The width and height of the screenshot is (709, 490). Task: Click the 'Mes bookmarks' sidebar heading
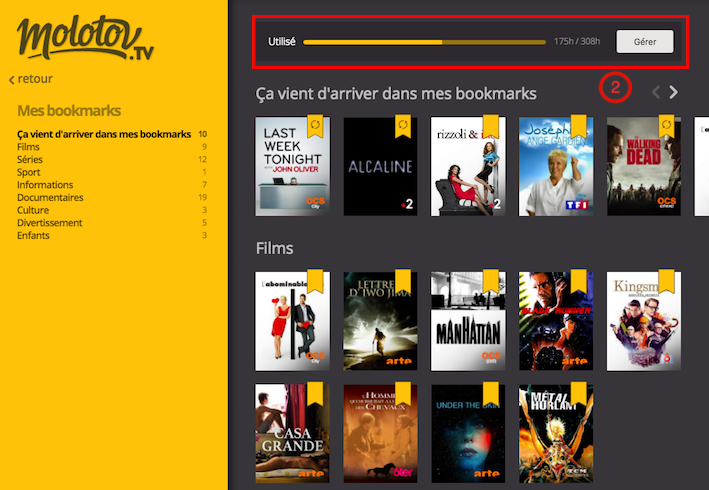pyautogui.click(x=69, y=111)
